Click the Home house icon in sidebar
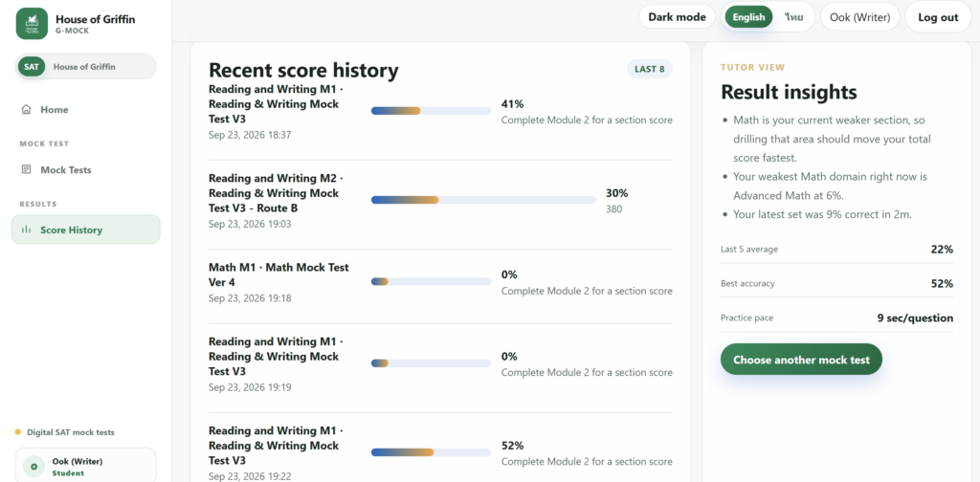980x482 pixels. [26, 110]
